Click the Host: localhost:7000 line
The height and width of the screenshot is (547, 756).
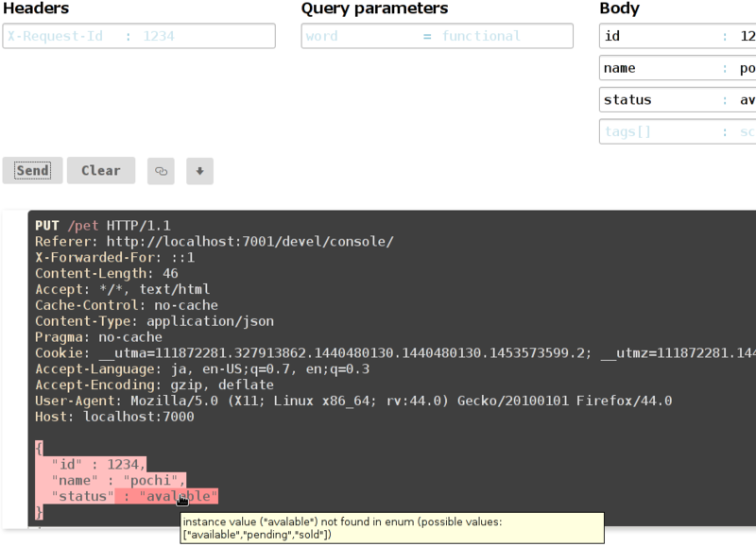click(x=114, y=417)
